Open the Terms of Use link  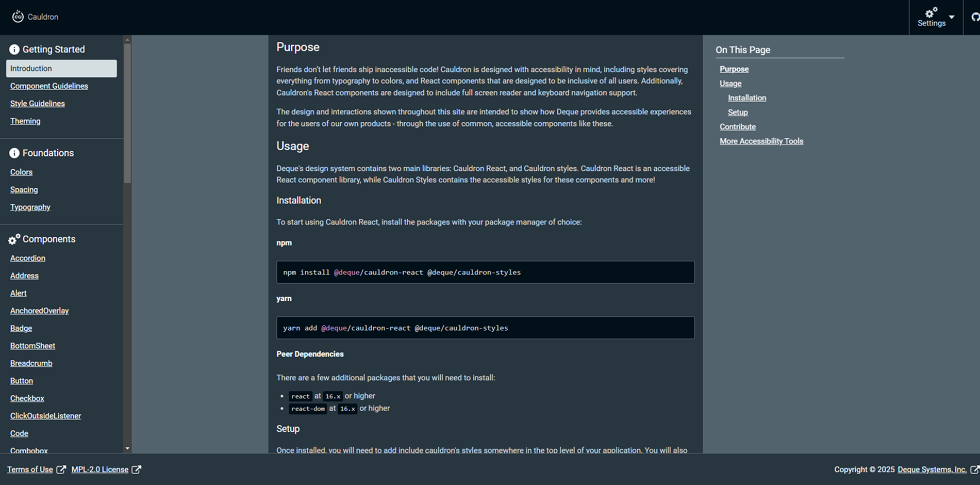[30, 470]
